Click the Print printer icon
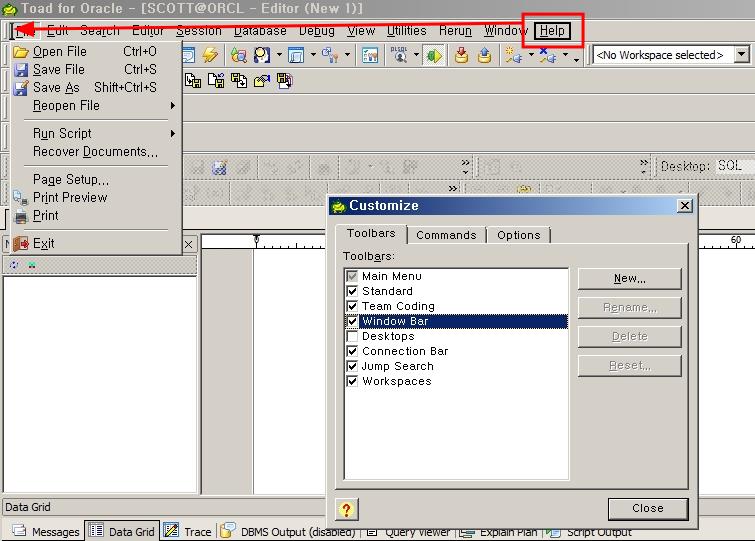The image size is (755, 541). coord(21,215)
